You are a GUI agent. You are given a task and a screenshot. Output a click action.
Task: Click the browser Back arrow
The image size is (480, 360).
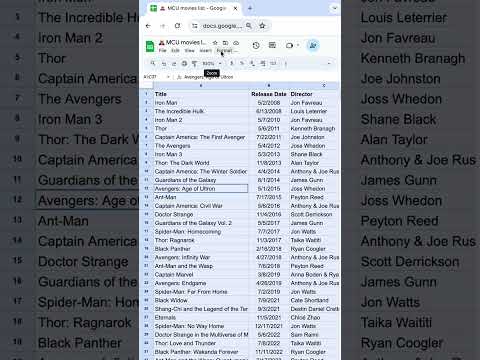point(148,26)
